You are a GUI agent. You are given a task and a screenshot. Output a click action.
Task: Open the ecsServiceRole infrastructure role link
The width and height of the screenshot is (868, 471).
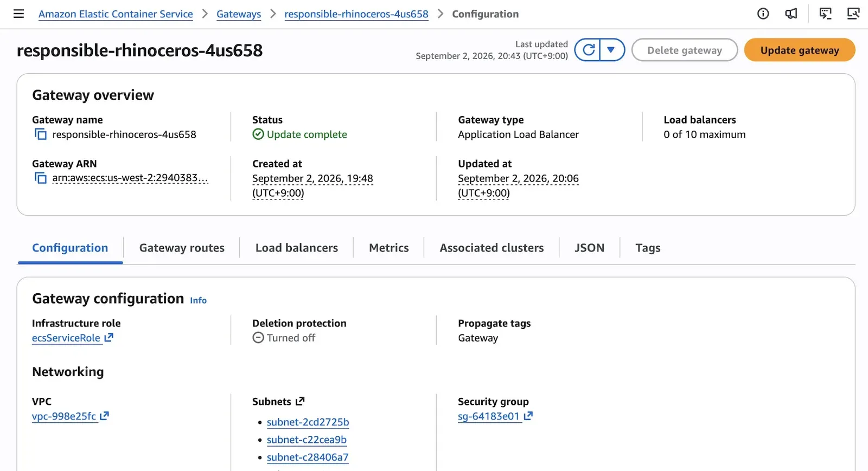pyautogui.click(x=66, y=338)
